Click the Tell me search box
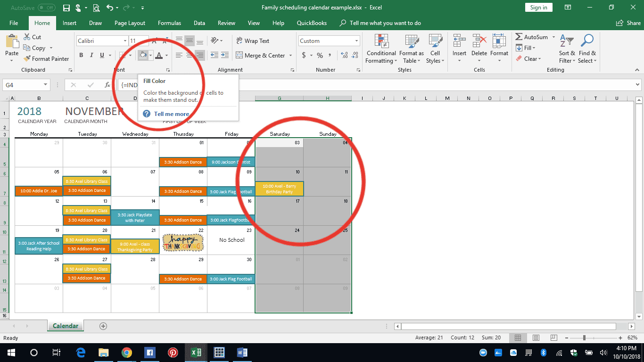Screen dimensions: 644x362 385,23
